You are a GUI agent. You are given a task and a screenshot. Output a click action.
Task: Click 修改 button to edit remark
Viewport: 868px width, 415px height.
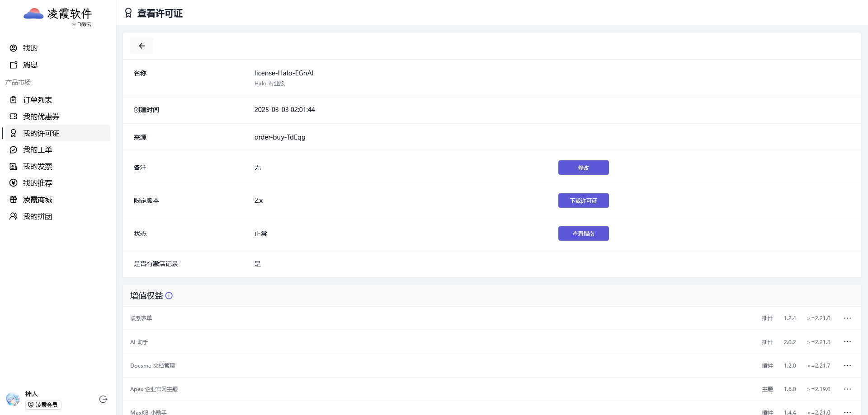coord(583,168)
